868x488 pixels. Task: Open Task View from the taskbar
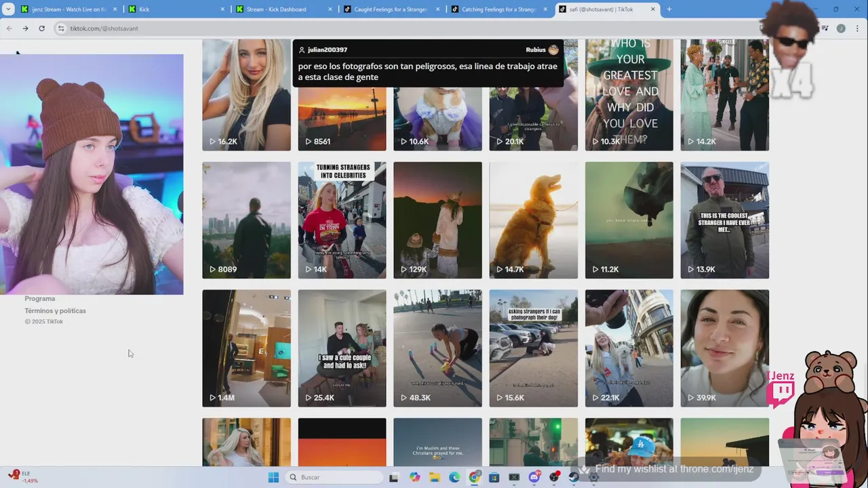[x=393, y=477]
